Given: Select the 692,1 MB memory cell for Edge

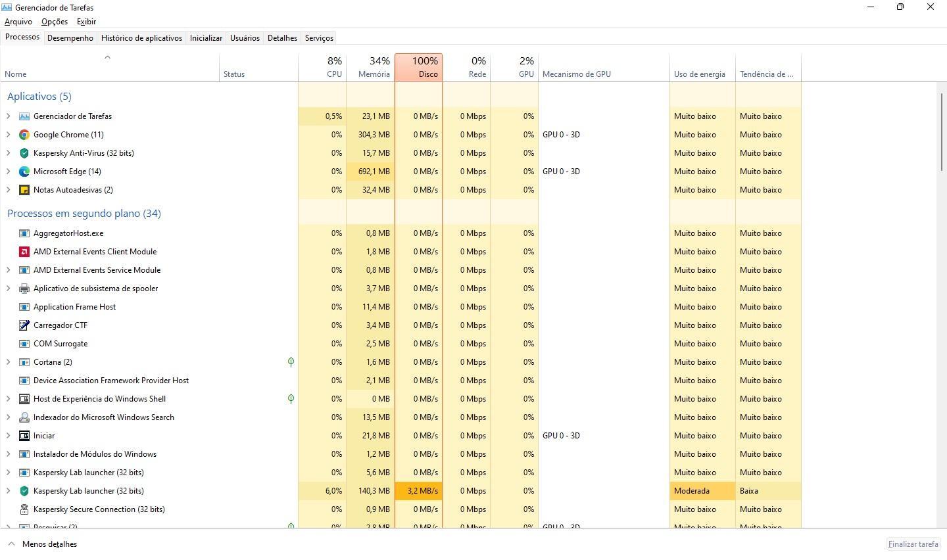Looking at the screenshot, I should pos(370,172).
